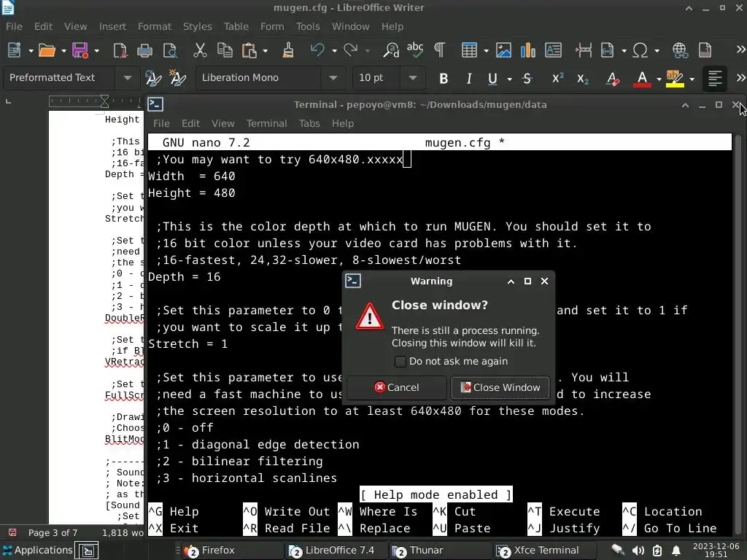Open font size dropdown 10 pt
This screenshot has width=747, height=560.
(413, 77)
